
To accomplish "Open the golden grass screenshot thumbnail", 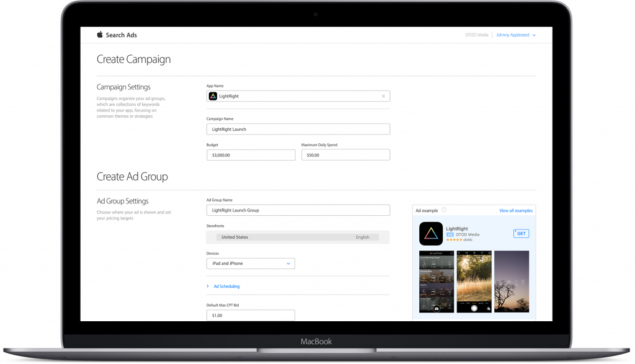I will pyautogui.click(x=474, y=282).
